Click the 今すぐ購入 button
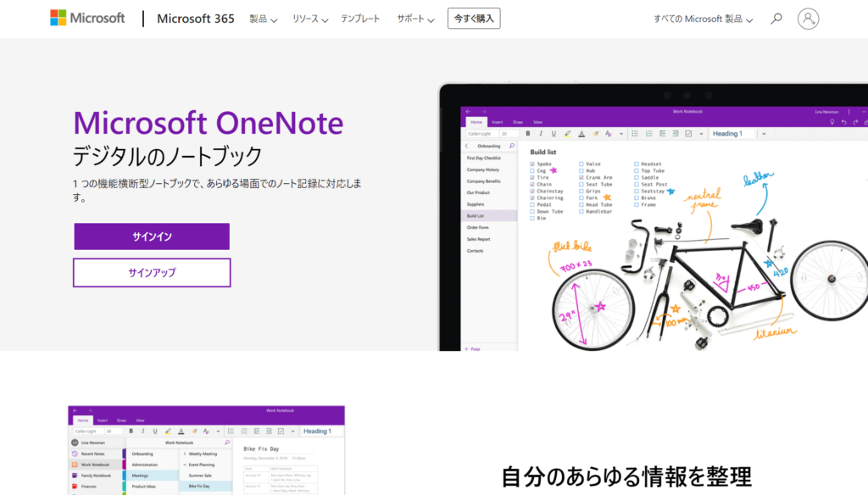Screen dimensions: 868x495 (x=474, y=19)
